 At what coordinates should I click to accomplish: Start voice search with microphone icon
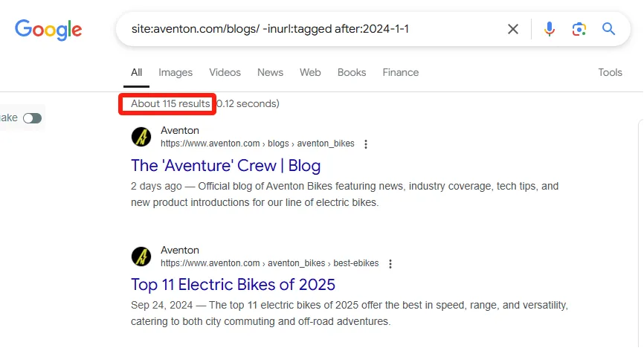click(x=549, y=29)
